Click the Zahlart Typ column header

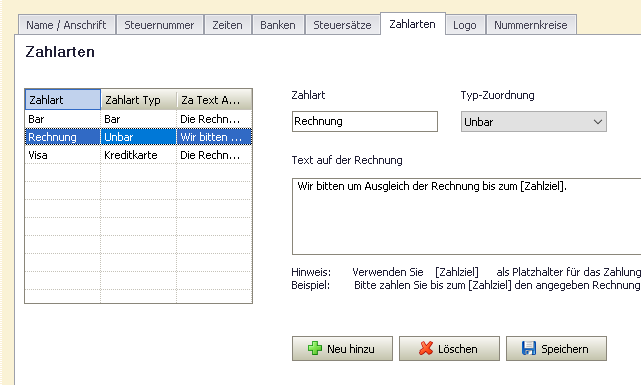139,100
